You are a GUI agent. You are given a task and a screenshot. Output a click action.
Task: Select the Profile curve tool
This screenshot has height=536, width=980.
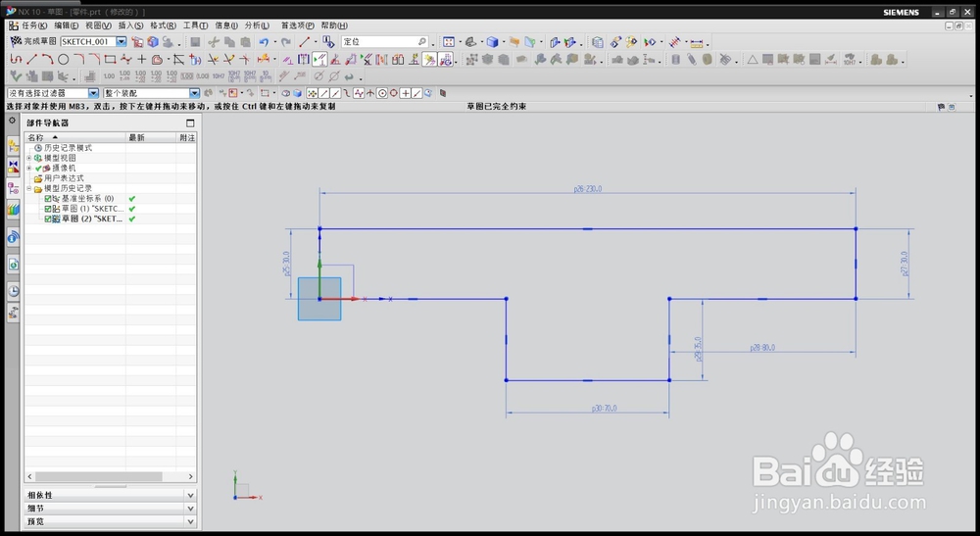(17, 60)
